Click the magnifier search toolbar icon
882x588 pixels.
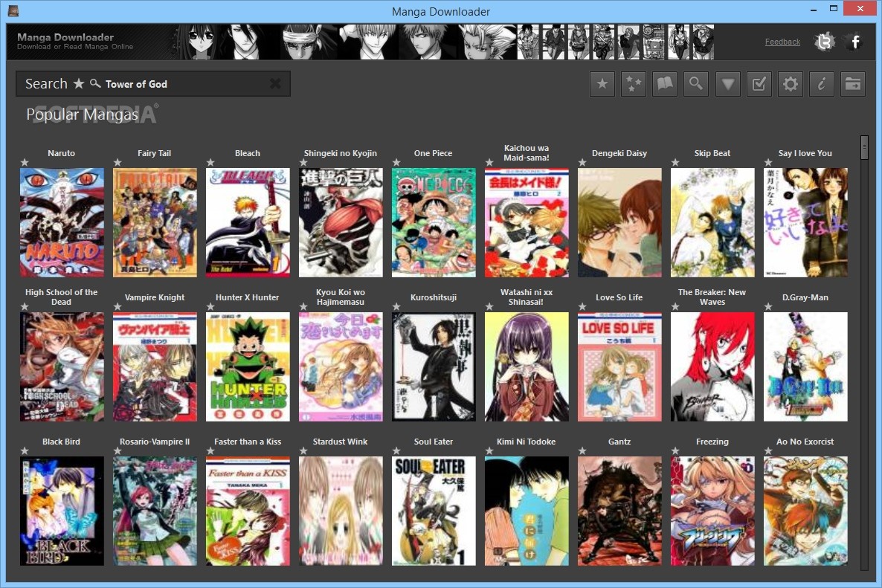click(696, 84)
